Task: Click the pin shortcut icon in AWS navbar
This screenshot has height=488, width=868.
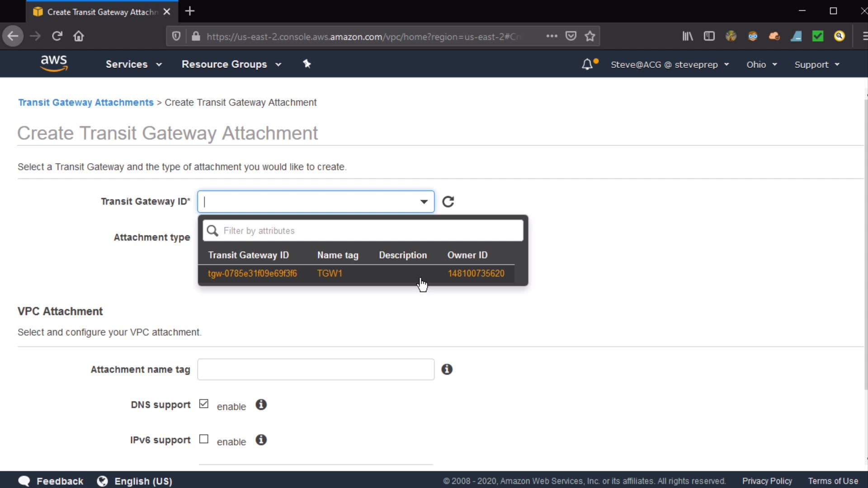Action: pos(307,64)
